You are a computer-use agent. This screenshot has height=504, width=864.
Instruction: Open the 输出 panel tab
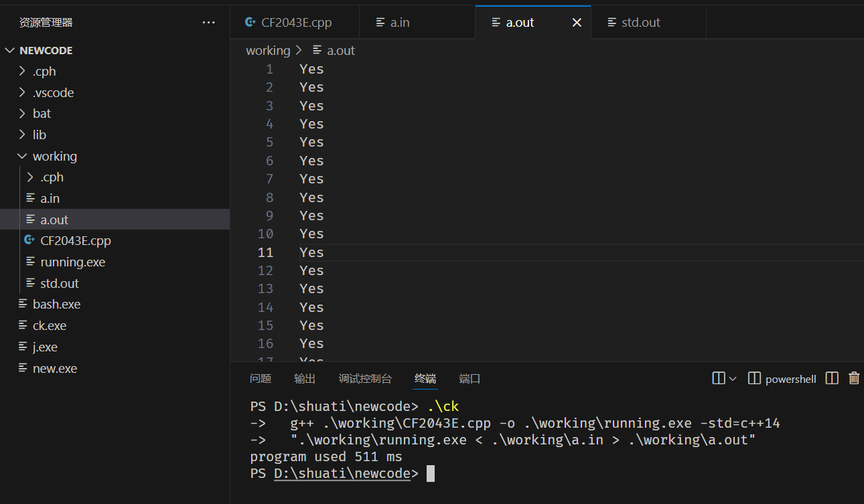point(305,379)
